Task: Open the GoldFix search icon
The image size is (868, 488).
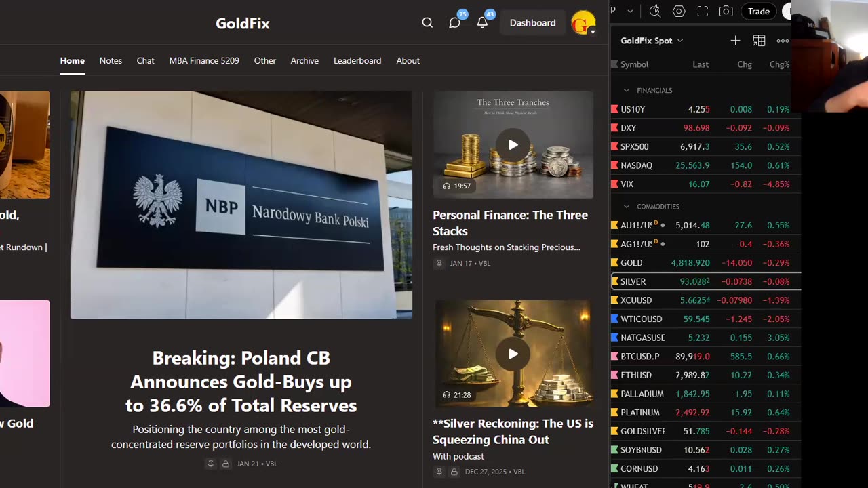Action: click(427, 23)
